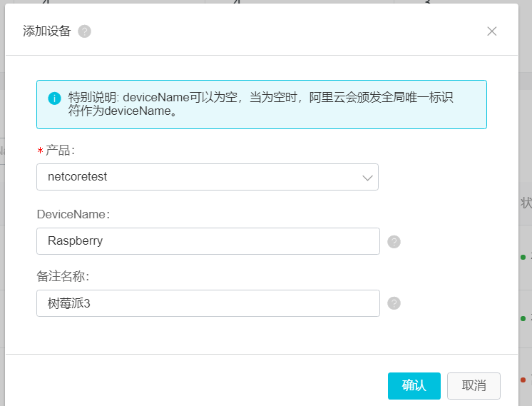Click the help icon beside 添加设备 title

coord(85,31)
